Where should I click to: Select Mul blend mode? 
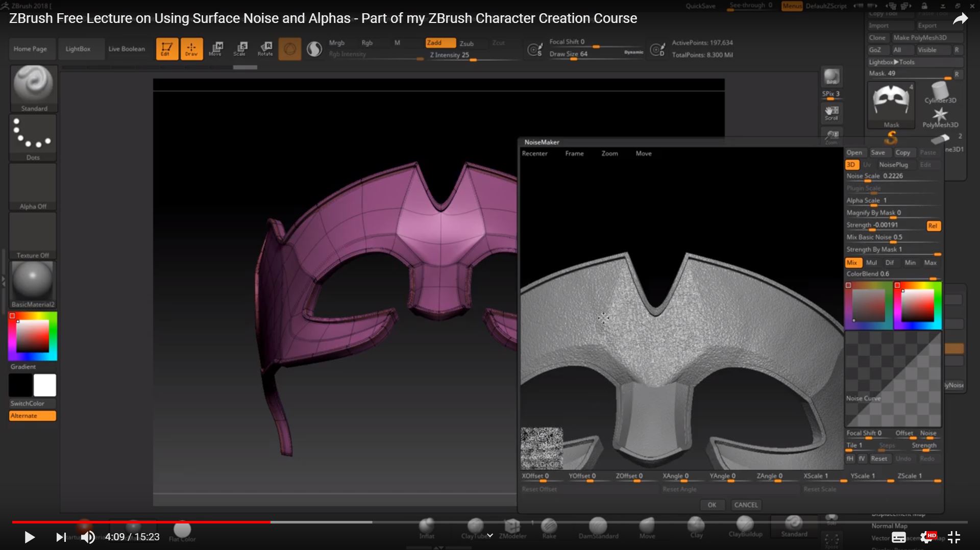coord(871,262)
